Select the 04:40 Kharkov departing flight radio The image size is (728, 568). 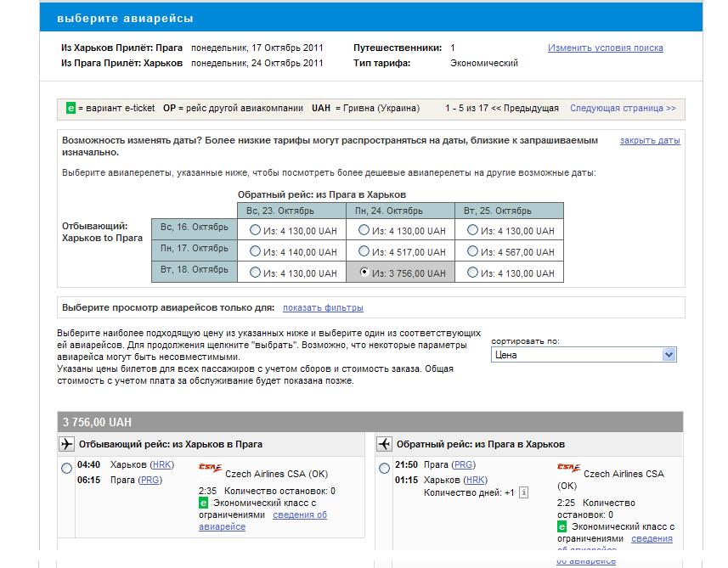click(67, 469)
